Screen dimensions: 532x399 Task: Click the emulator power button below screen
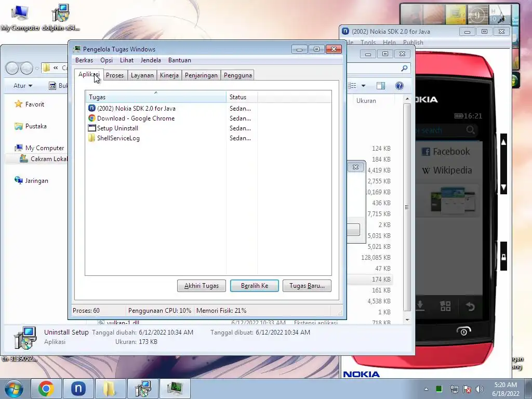(x=463, y=331)
